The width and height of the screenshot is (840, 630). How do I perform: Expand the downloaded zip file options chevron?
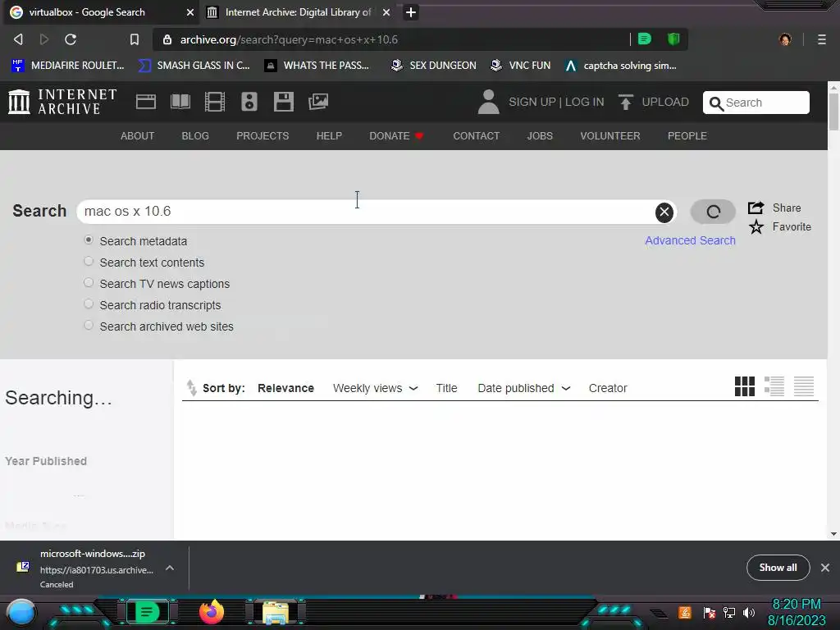[169, 568]
